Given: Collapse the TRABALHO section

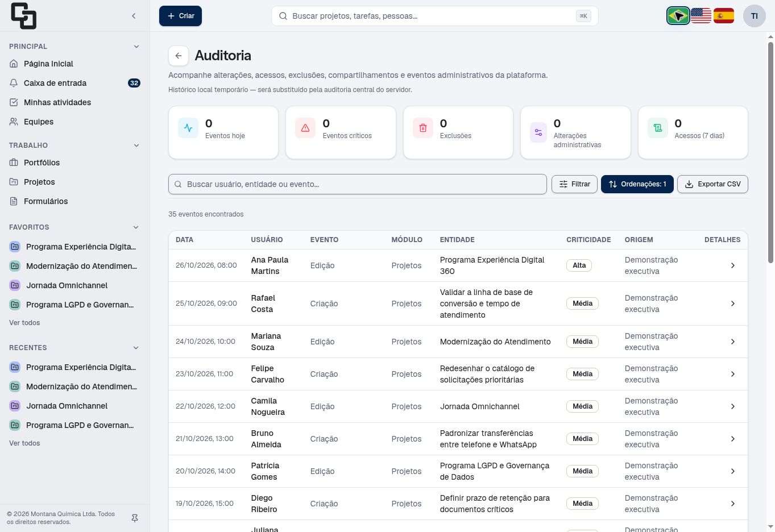Looking at the screenshot, I should (136, 146).
